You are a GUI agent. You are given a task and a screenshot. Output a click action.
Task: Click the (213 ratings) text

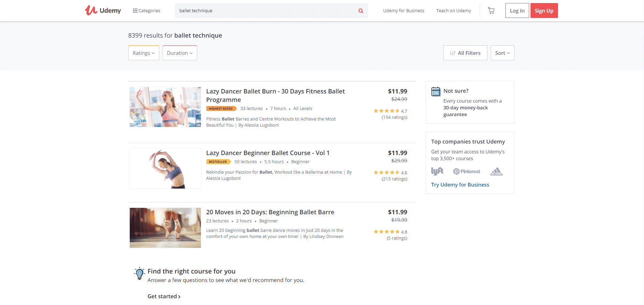(394, 179)
